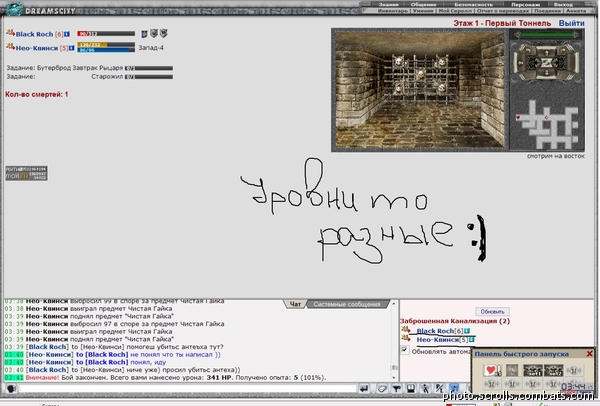The width and height of the screenshot is (600, 406).
Task: Click the skulls grate in dungeon view
Action: click(x=420, y=78)
